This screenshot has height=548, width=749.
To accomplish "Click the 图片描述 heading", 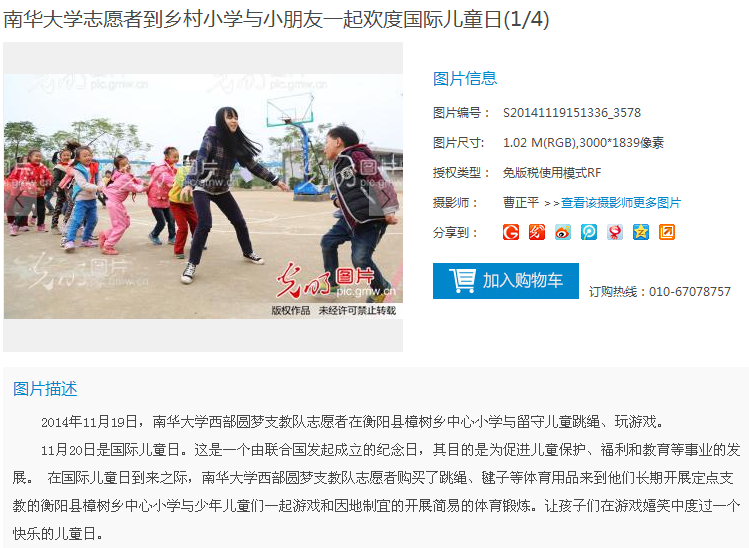I will [45, 389].
